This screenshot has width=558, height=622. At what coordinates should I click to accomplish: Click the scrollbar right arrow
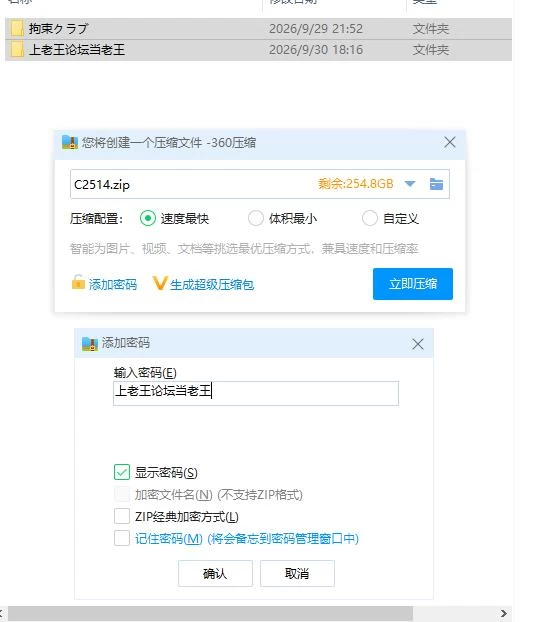coord(504,613)
